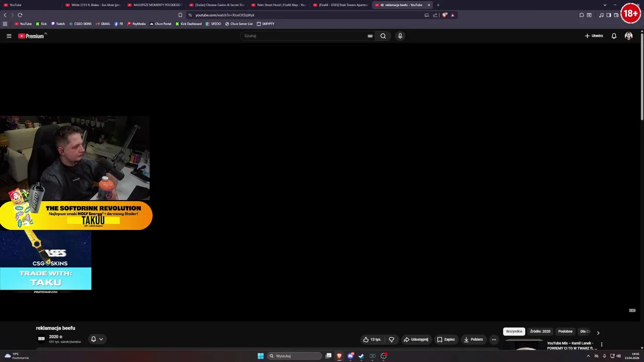Reload the current page

click(20, 15)
